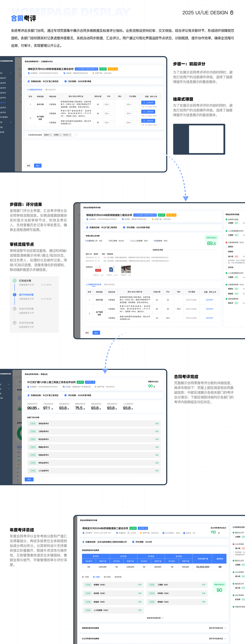This screenshot has width=245, height=644.
Task: Click 桥梁 tag on 中江改扩建 contract title
Action: 80,382
